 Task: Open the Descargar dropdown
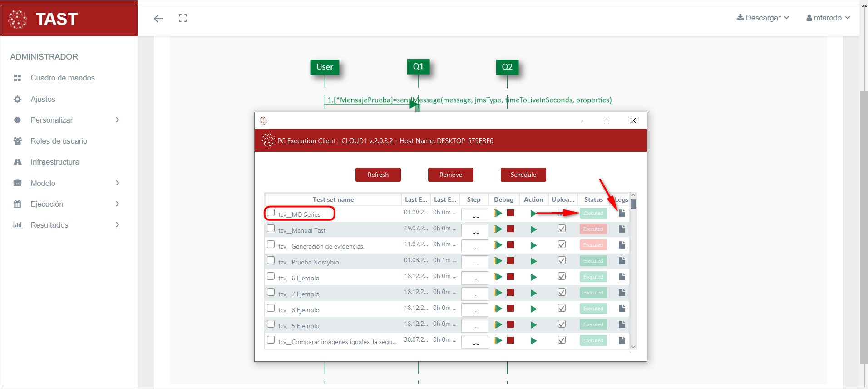click(763, 18)
